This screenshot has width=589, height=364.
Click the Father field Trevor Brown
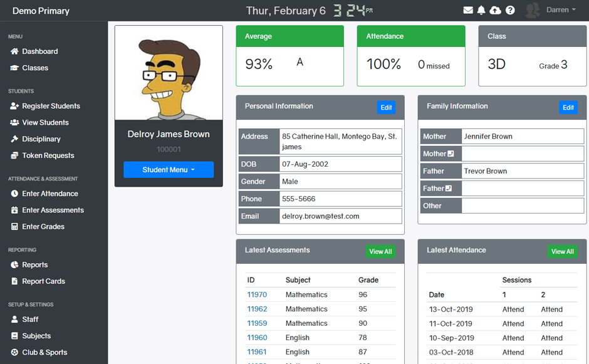[x=523, y=171]
